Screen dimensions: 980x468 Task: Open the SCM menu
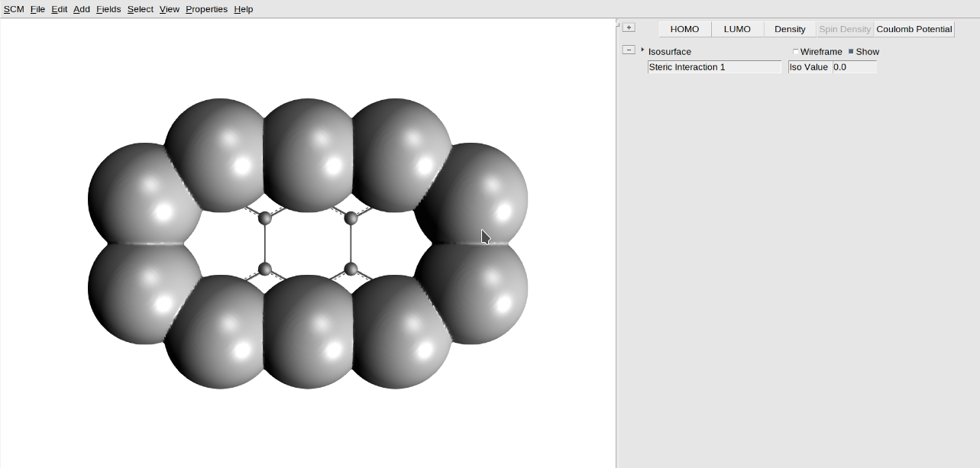click(13, 8)
